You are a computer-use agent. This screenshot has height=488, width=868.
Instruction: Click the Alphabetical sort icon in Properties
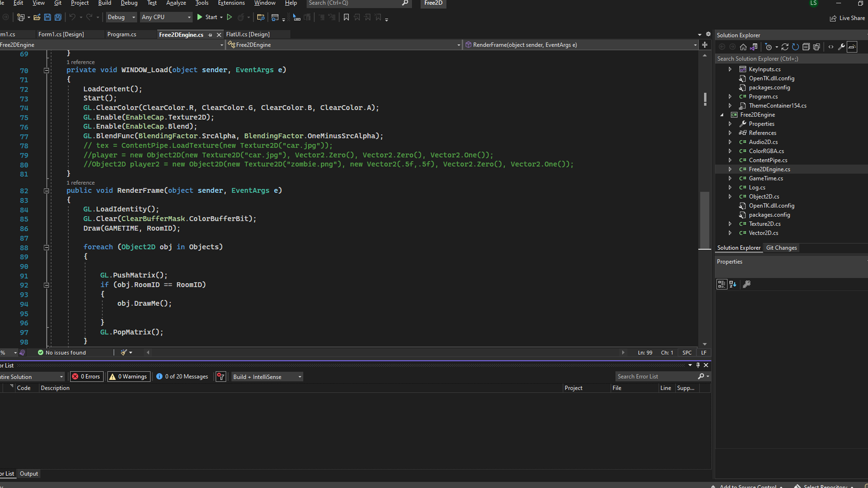click(x=733, y=284)
